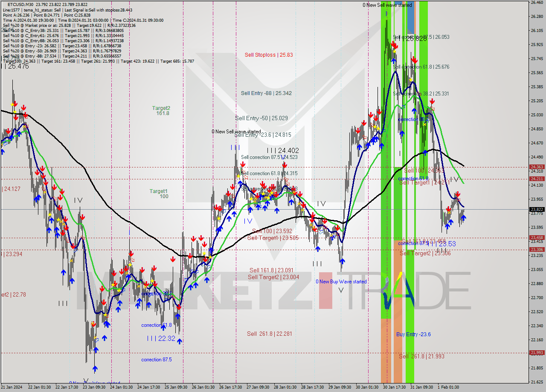Click 'Sell correction 38.2 | 25.331' label
Viewport: 546px width, 392px height.
point(421,94)
